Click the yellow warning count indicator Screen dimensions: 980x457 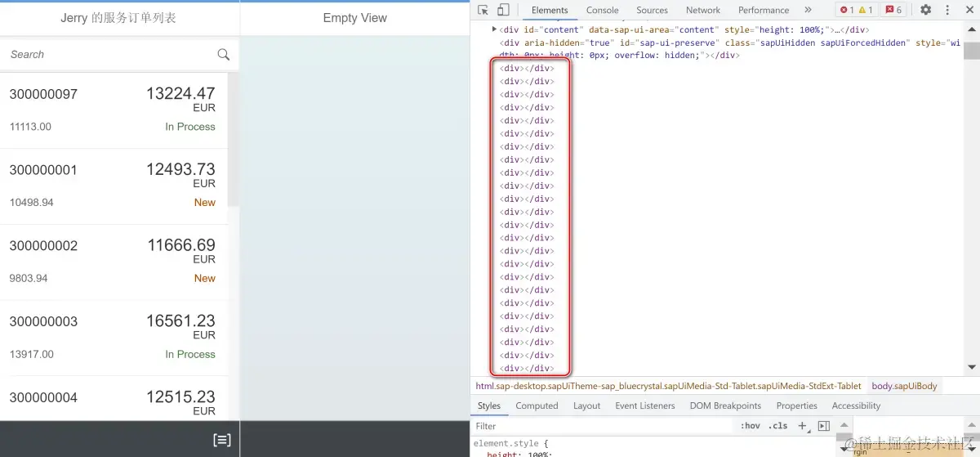865,10
